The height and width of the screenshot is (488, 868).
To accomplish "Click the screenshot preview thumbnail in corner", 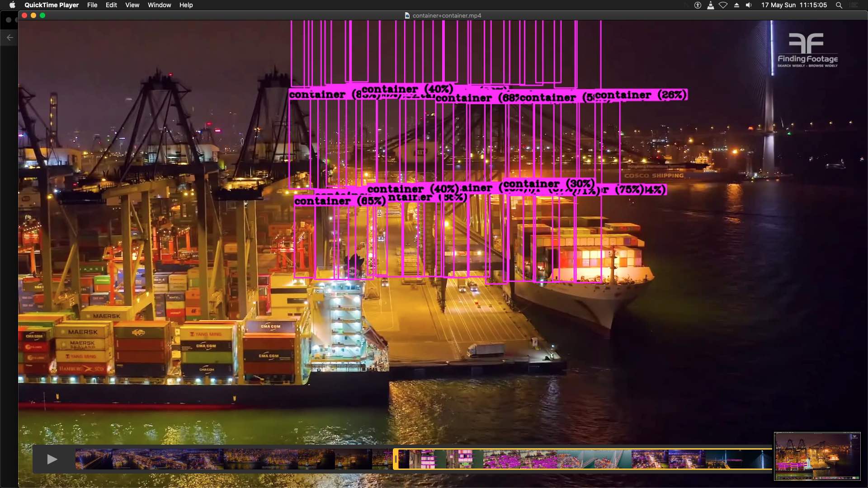I will pos(817,456).
